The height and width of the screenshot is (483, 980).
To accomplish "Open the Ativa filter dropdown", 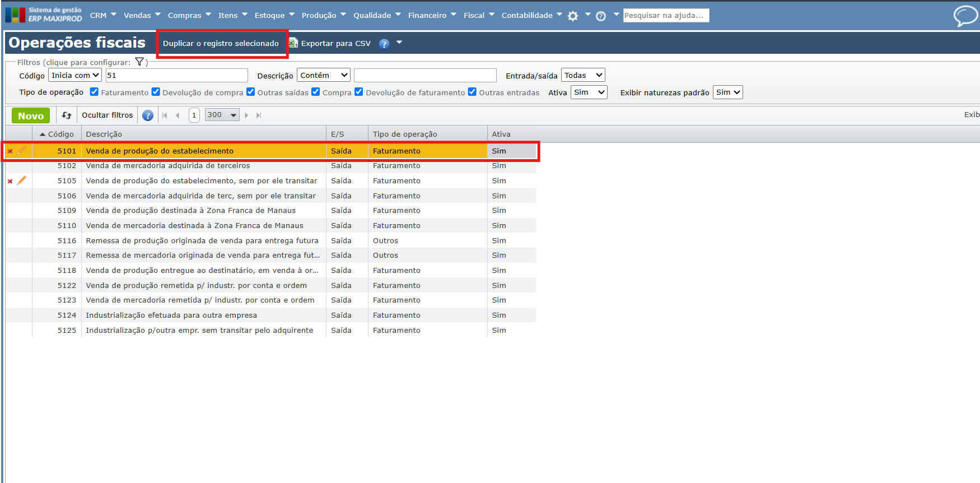I will (589, 92).
